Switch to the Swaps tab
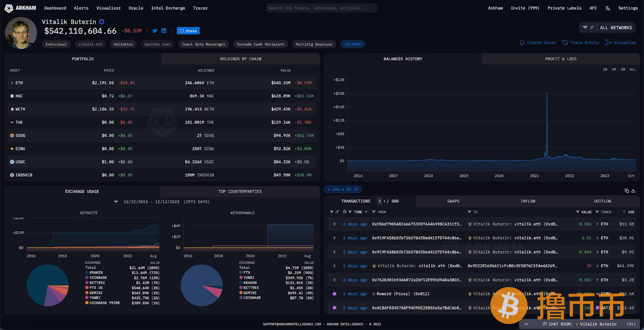 pos(453,201)
